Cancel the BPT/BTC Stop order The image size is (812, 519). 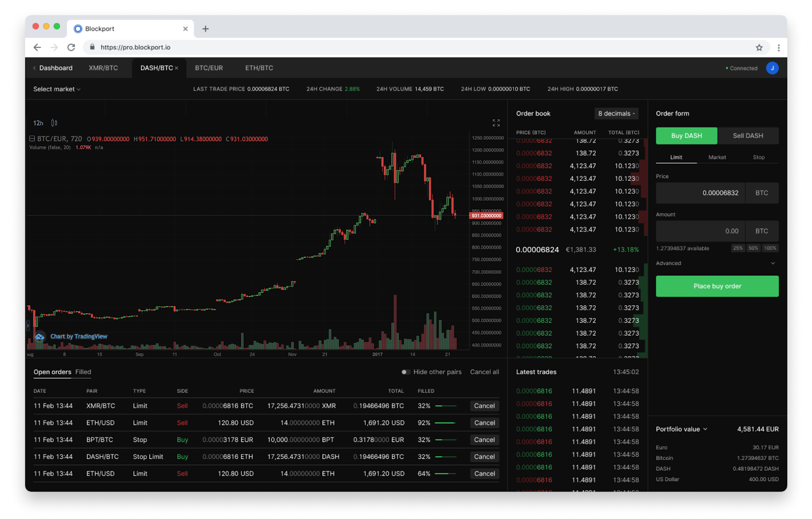coord(484,440)
